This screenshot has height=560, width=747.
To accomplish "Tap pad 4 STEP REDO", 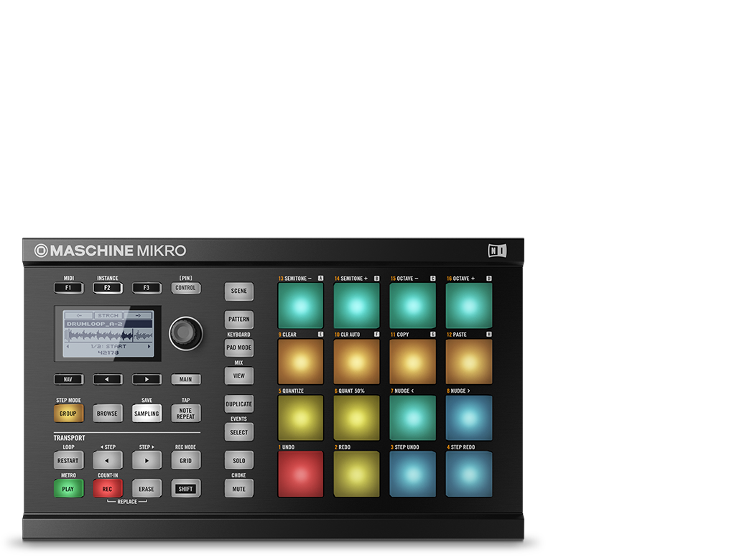I will tap(469, 475).
